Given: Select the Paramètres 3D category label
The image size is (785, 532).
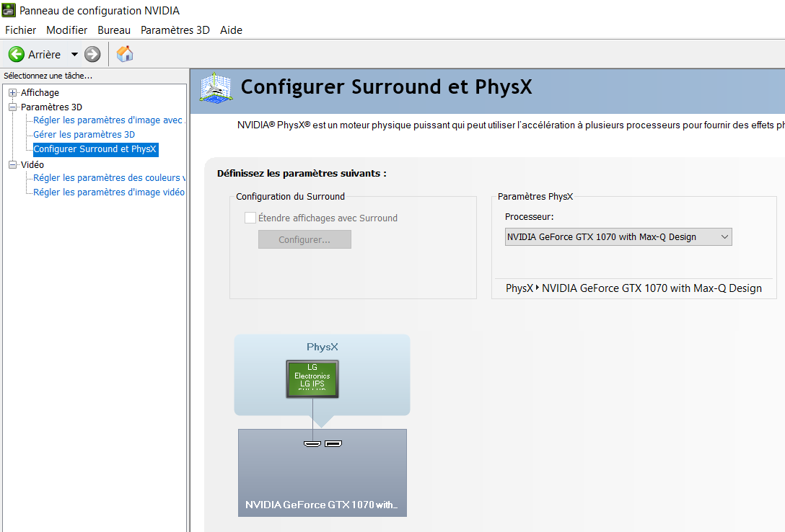Looking at the screenshot, I should pos(51,107).
